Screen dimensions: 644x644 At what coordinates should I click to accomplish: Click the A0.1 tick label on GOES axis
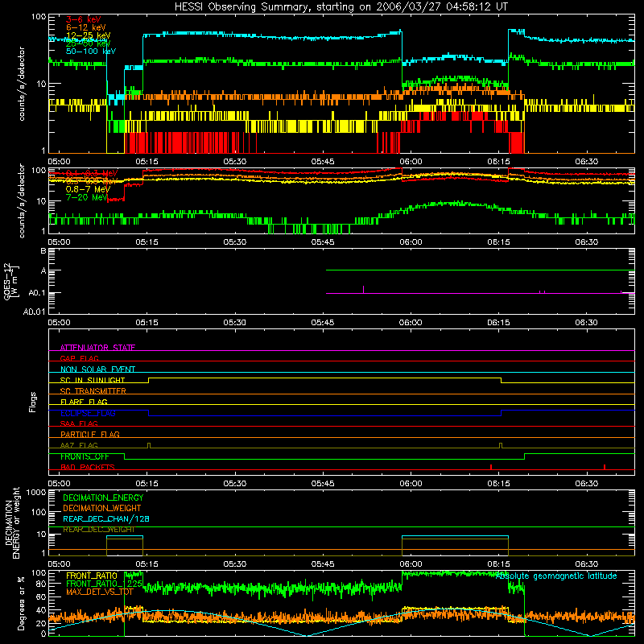point(36,293)
